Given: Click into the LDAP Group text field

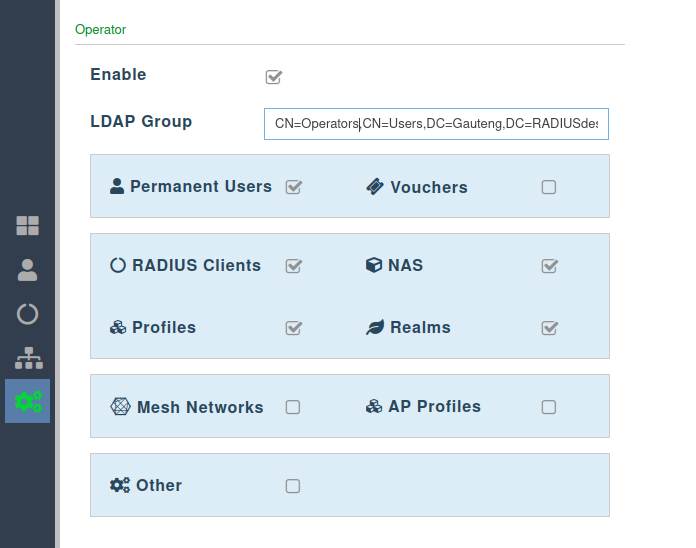Looking at the screenshot, I should click(436, 124).
